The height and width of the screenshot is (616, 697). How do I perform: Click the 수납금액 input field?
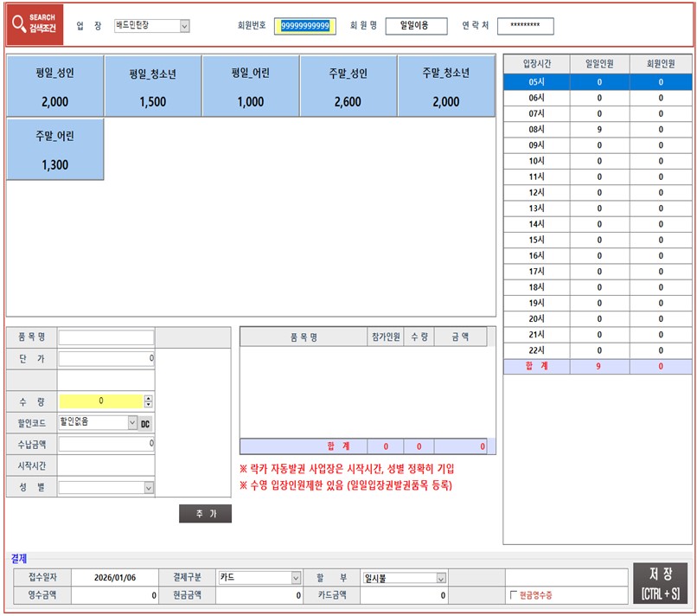106,444
